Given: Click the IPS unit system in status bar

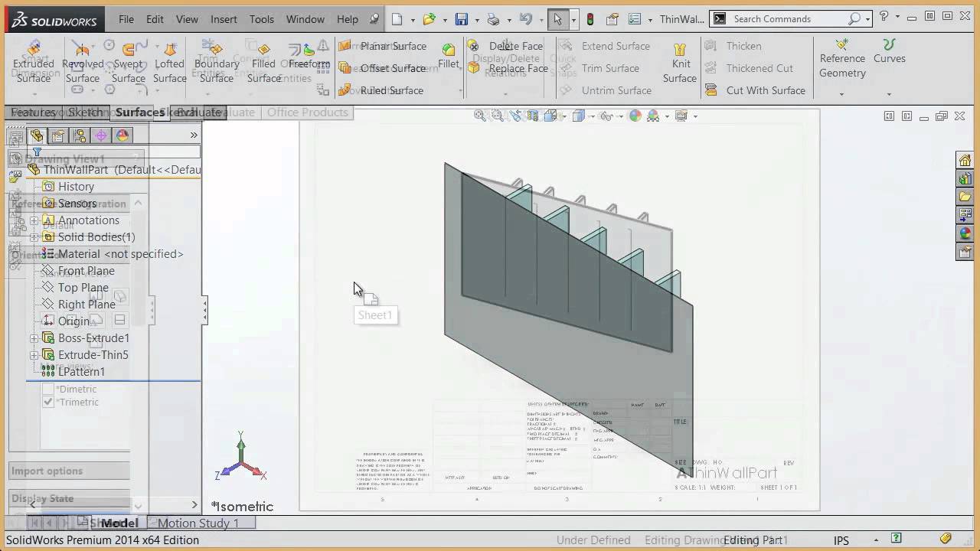Looking at the screenshot, I should tap(841, 540).
